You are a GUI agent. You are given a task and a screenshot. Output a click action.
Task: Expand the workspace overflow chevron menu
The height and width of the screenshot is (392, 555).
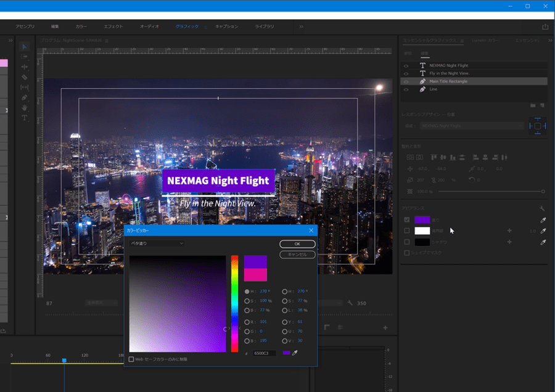(x=301, y=27)
